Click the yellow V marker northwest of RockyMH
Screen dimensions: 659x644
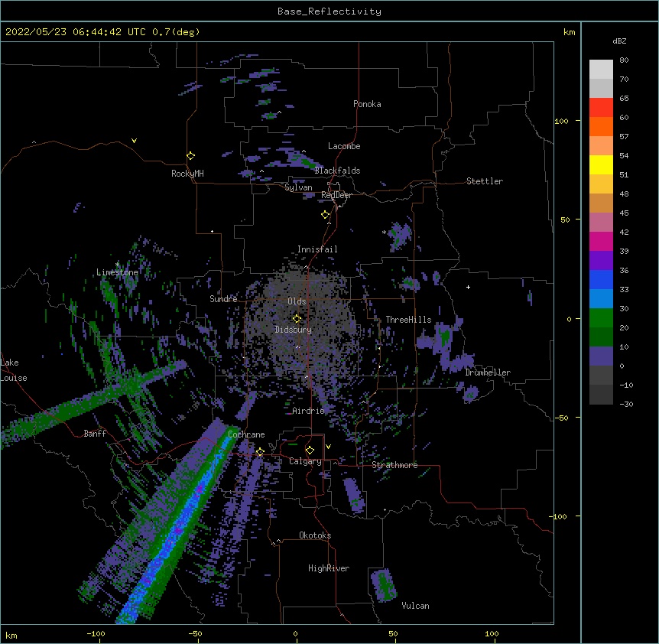[x=134, y=141]
